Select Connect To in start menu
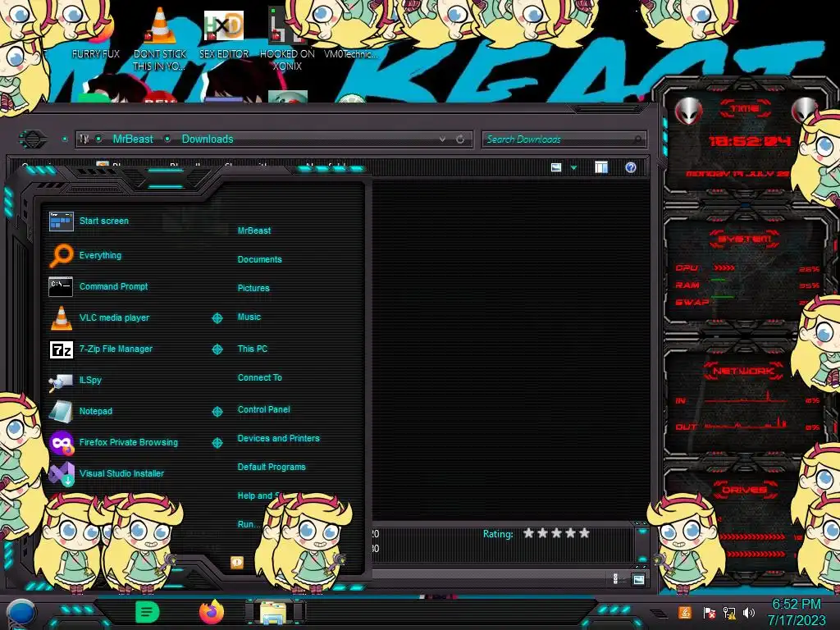Image resolution: width=840 pixels, height=630 pixels. point(260,377)
